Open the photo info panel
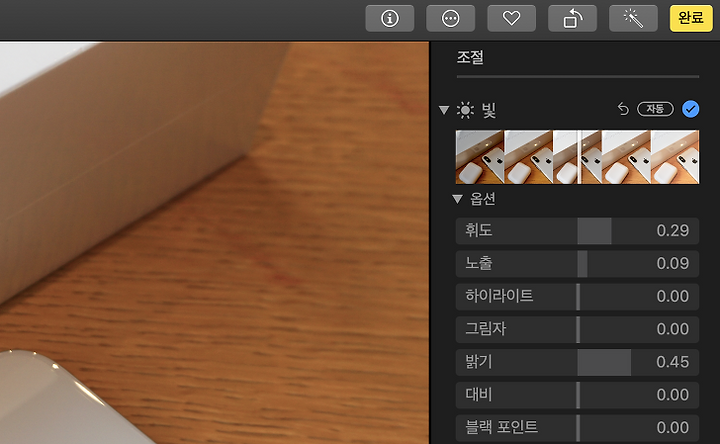The width and height of the screenshot is (720, 444). pos(389,18)
